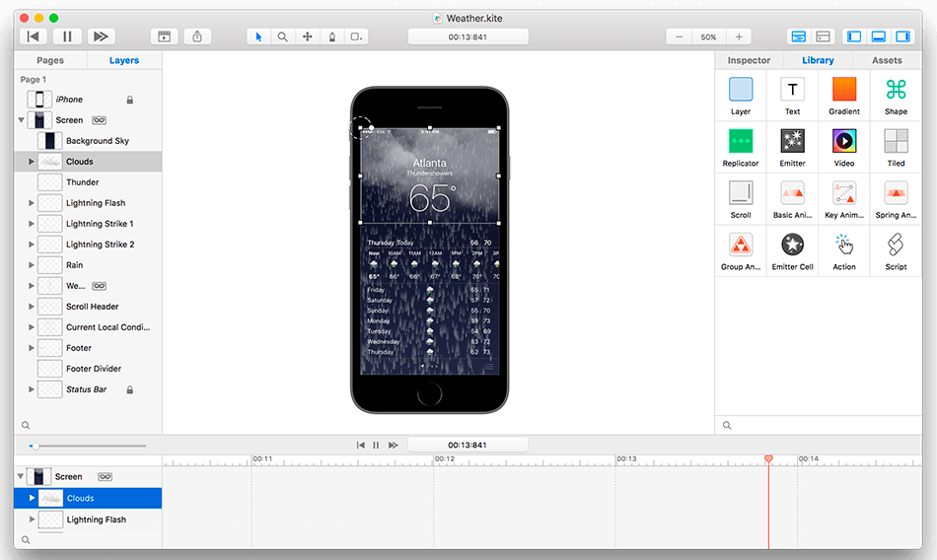This screenshot has height=560, width=937.
Task: Expand the Scroll Header layer
Action: pos(32,307)
